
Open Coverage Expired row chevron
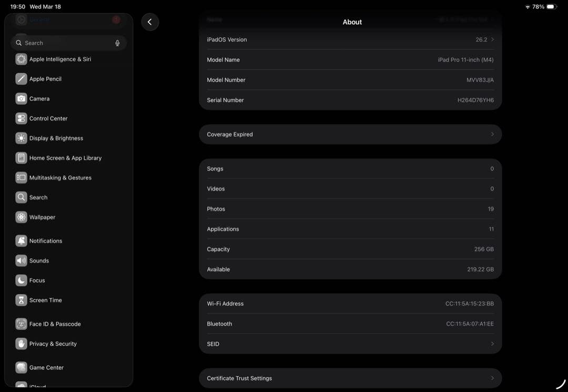[492, 134]
